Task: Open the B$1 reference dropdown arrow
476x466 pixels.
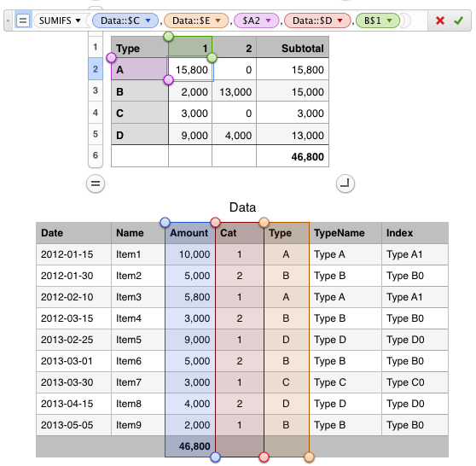Action: (x=389, y=20)
